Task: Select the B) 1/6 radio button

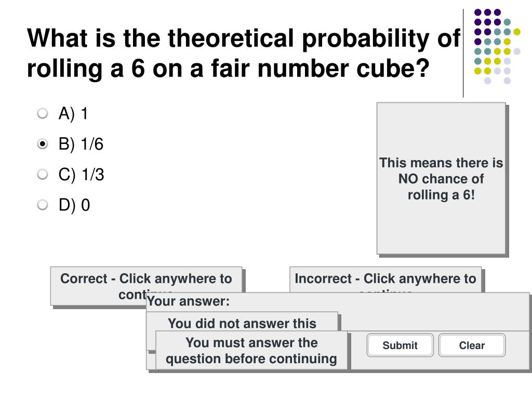Action: [43, 144]
